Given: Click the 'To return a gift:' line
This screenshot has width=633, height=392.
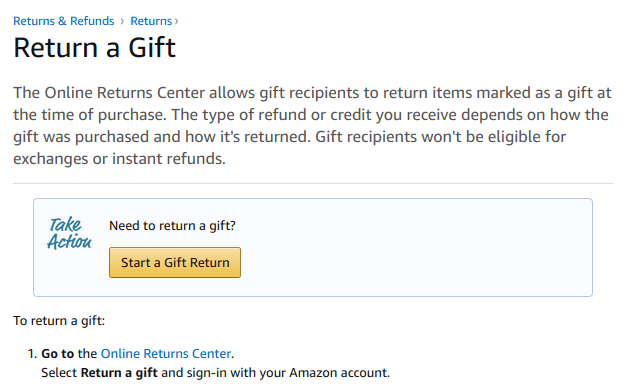Looking at the screenshot, I should pyautogui.click(x=59, y=321).
